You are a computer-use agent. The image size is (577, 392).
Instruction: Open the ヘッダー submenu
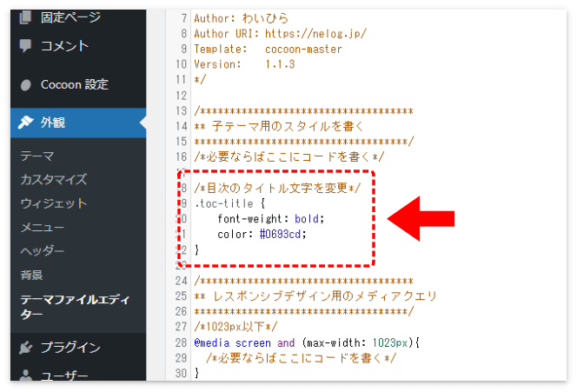point(43,251)
